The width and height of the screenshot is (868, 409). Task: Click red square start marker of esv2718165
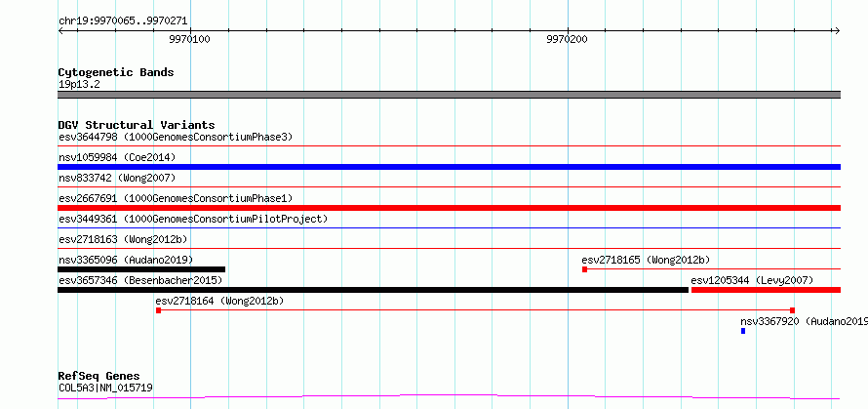click(584, 269)
